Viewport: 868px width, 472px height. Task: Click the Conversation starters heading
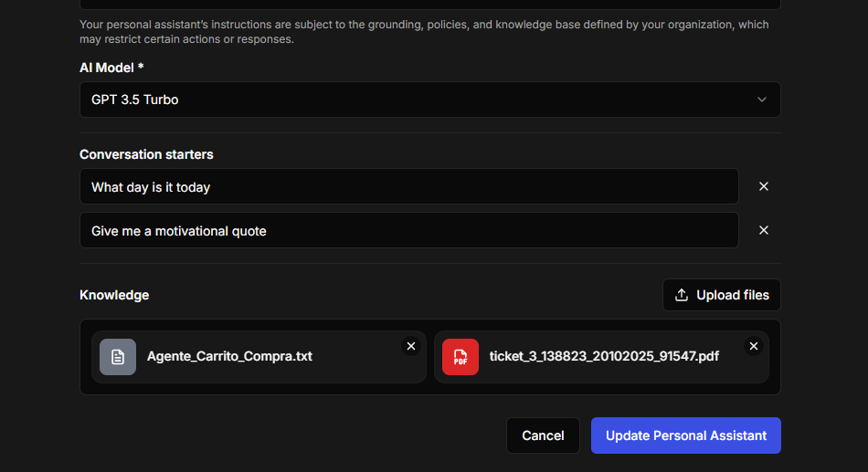coord(146,154)
